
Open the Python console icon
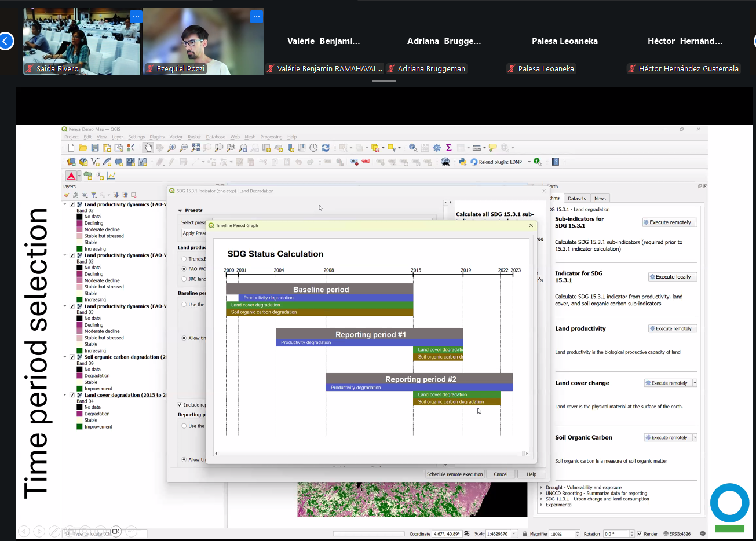point(462,162)
